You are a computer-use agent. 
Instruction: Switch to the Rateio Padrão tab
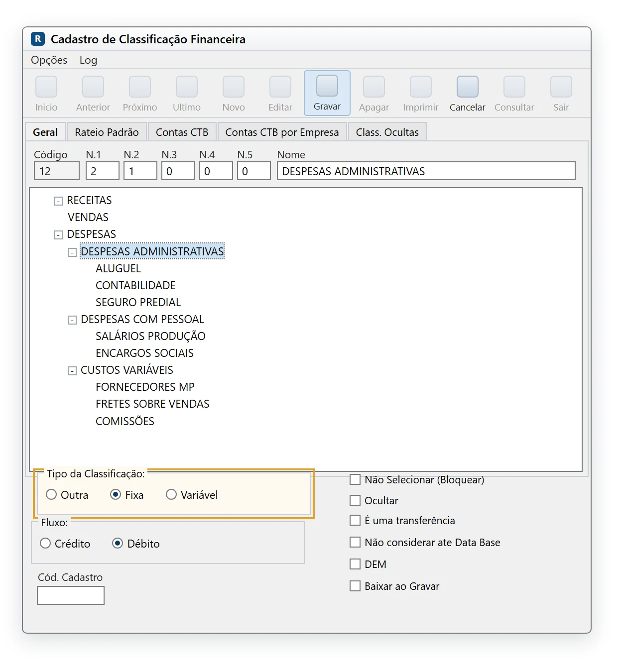(x=107, y=132)
